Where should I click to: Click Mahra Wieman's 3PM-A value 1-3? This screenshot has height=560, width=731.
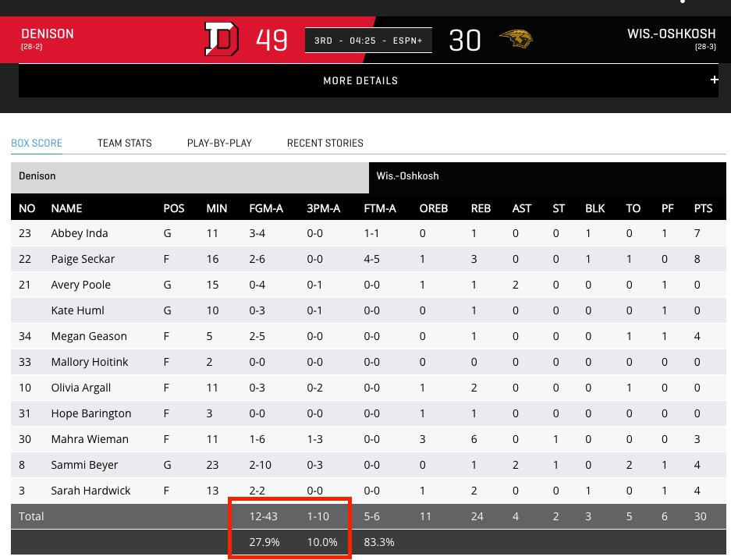coord(314,439)
